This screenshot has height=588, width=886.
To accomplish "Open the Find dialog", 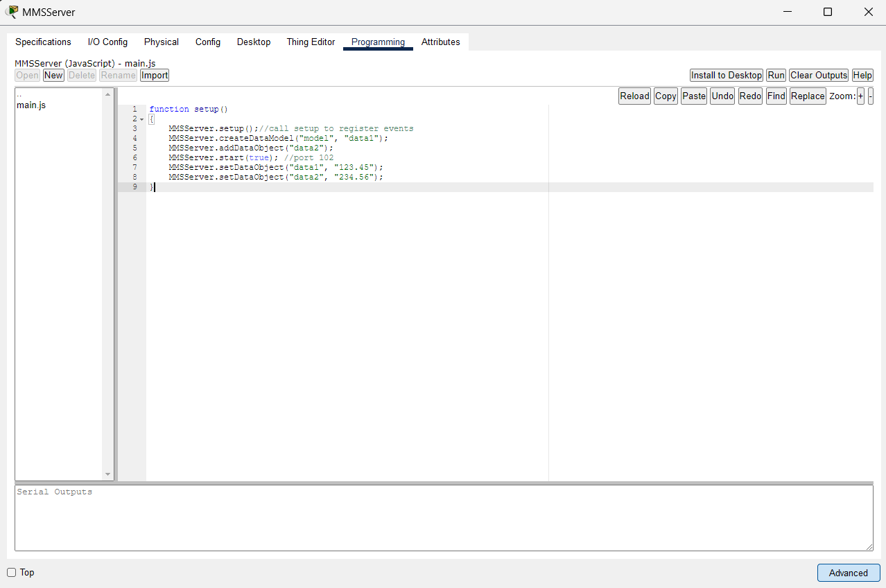I will [776, 96].
